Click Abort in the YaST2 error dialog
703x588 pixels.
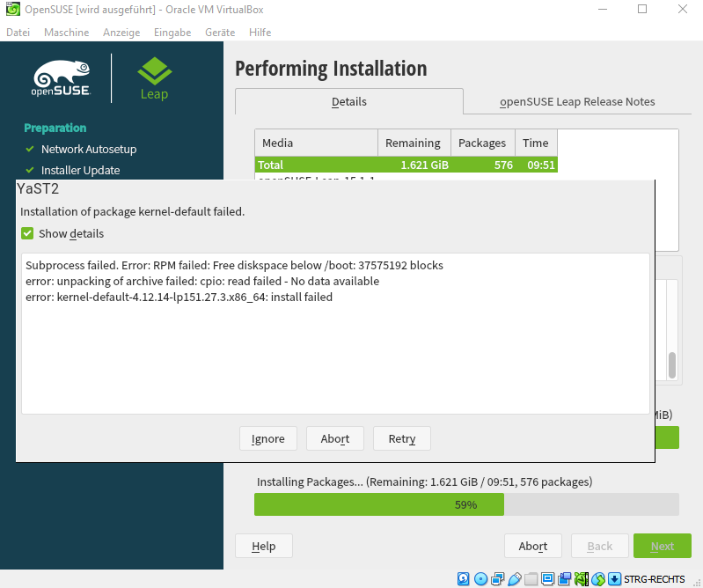[335, 438]
